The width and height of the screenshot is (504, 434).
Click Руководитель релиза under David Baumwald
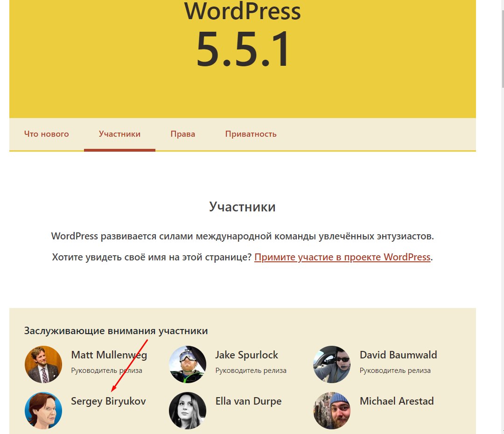pos(395,371)
